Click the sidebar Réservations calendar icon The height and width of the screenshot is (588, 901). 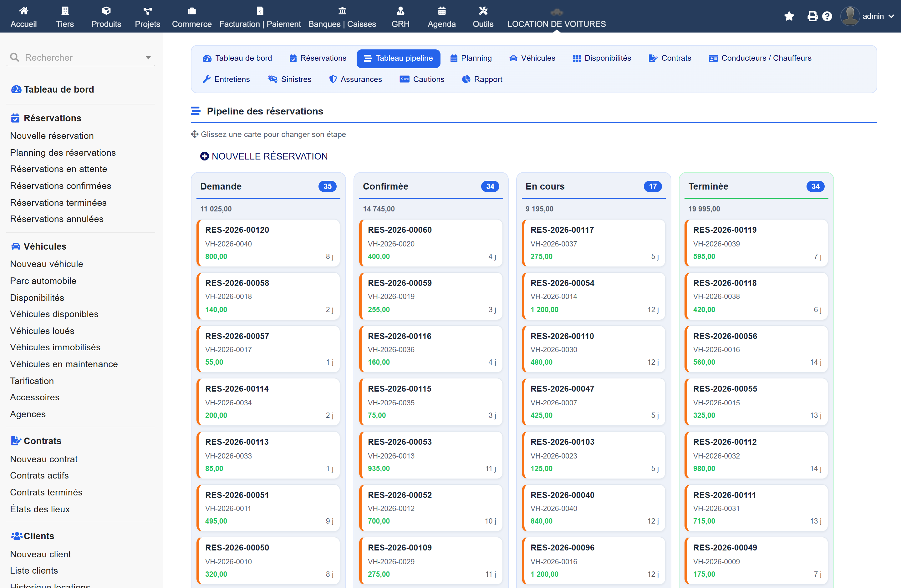coord(15,118)
